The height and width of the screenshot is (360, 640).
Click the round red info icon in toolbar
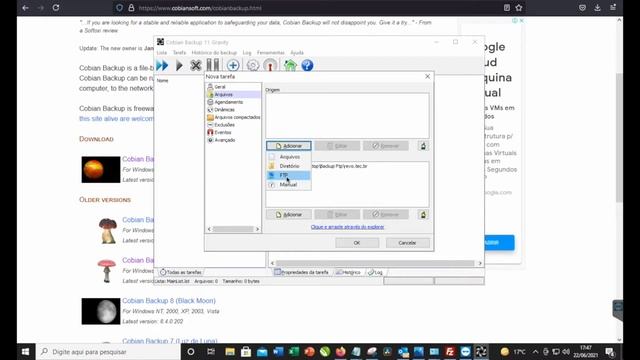click(x=270, y=65)
